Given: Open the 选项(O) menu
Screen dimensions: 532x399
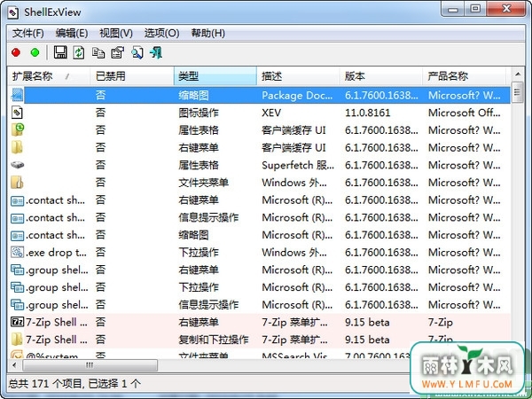Looking at the screenshot, I should pos(162,34).
